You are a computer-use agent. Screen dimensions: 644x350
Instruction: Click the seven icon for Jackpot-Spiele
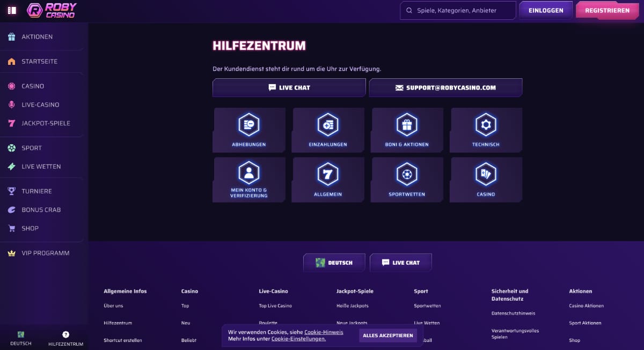[x=11, y=123]
